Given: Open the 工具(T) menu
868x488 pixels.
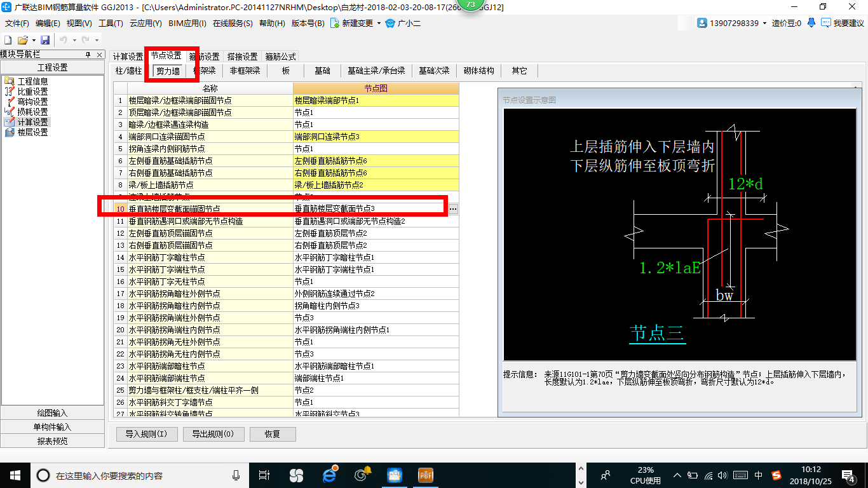Looking at the screenshot, I should click(111, 24).
